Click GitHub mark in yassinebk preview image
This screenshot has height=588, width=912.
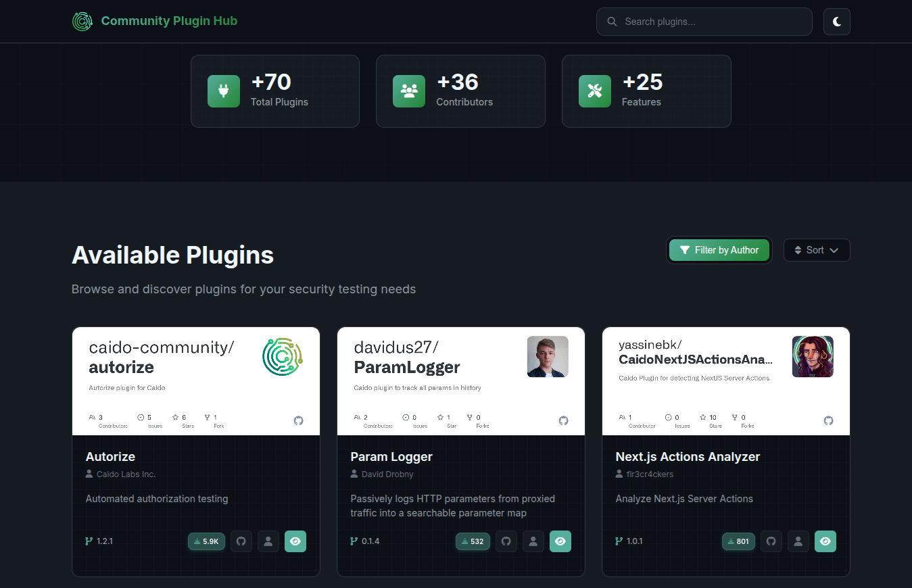click(828, 420)
